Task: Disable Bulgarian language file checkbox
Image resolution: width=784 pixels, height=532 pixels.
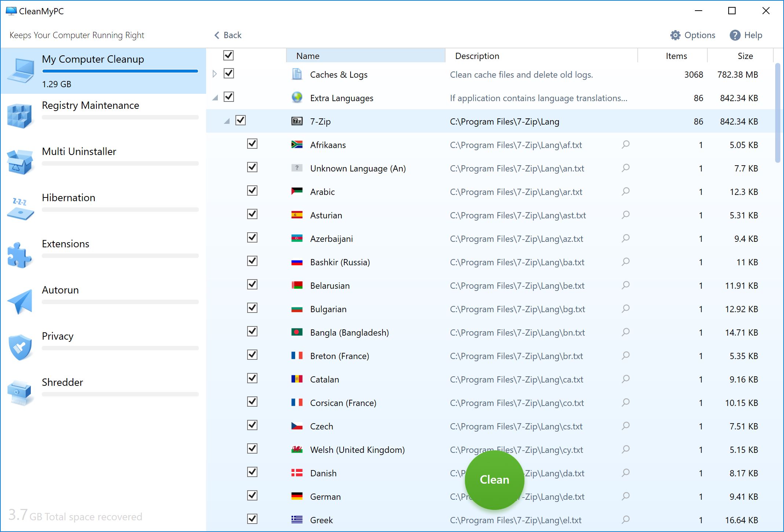Action: click(251, 309)
